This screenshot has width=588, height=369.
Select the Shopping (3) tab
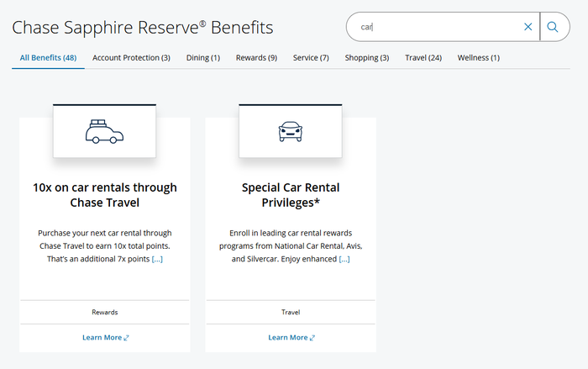pos(367,58)
